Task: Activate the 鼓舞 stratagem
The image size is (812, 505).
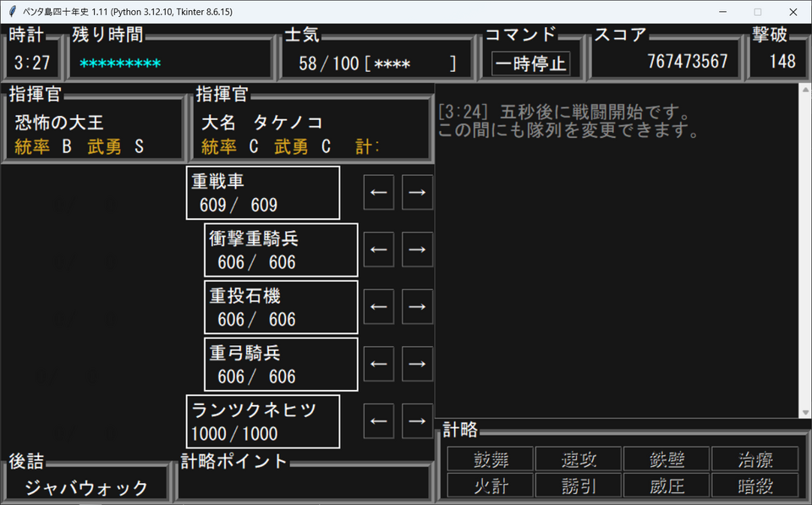Action: tap(491, 459)
